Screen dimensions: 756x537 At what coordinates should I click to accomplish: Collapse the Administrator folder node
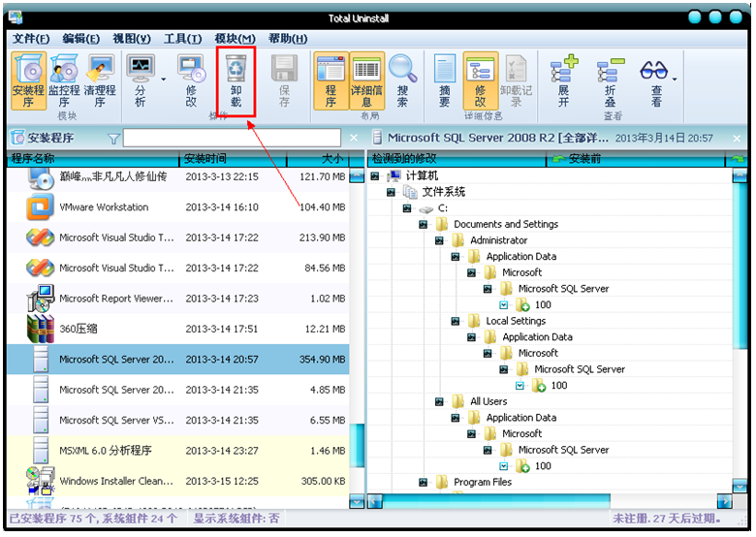click(439, 240)
